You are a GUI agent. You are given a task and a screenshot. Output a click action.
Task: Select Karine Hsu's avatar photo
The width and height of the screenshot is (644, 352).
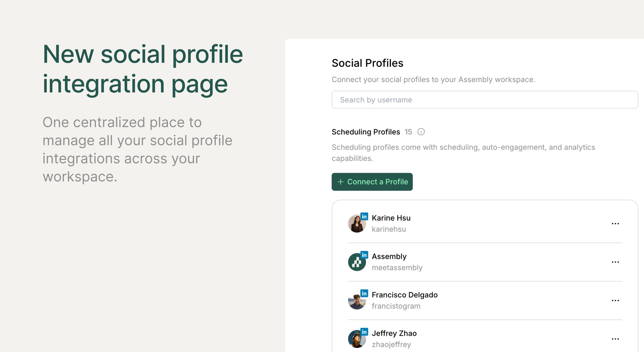pos(357,224)
